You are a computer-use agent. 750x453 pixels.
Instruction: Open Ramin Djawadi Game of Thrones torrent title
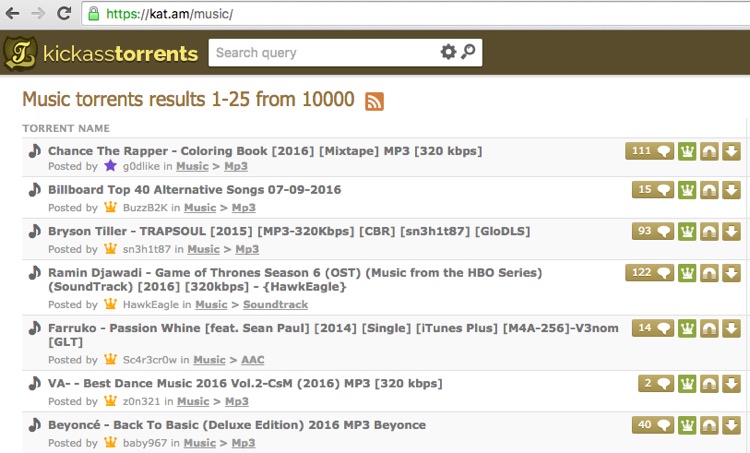[295, 280]
